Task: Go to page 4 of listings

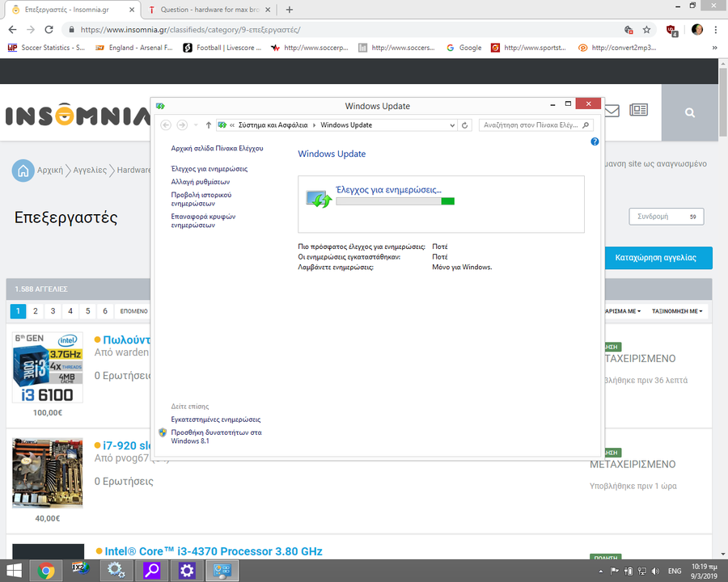Action: 70,311
